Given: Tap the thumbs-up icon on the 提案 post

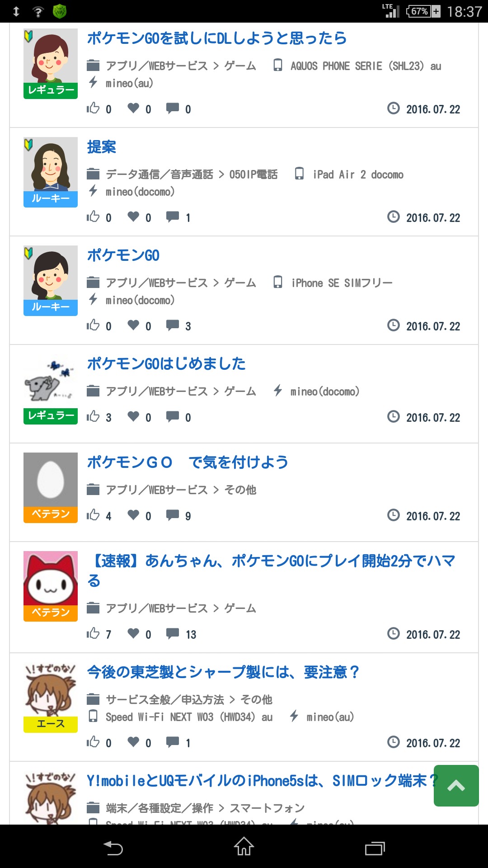Looking at the screenshot, I should 93,217.
